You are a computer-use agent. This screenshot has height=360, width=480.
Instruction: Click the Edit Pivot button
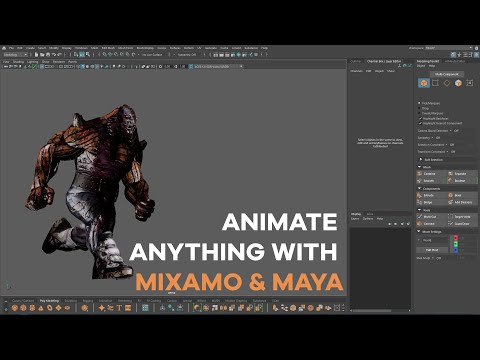tap(432, 250)
